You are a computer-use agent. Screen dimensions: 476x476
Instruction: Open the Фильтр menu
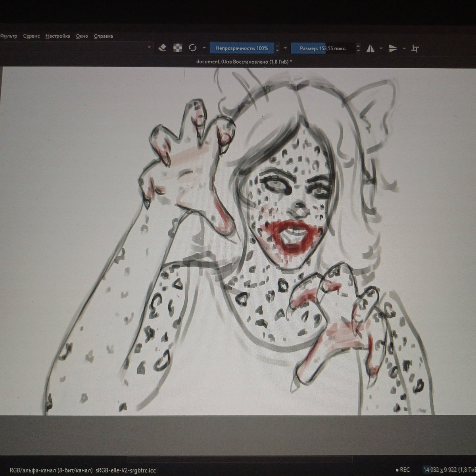point(8,36)
